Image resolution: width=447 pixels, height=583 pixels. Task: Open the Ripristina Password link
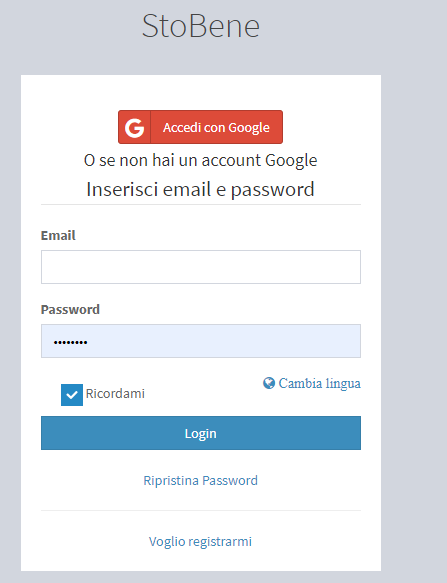tap(200, 480)
